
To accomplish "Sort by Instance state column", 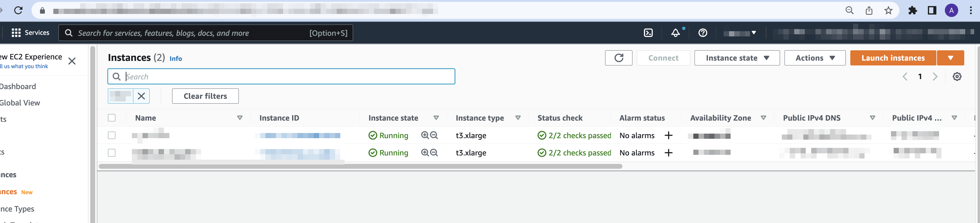I will (436, 118).
